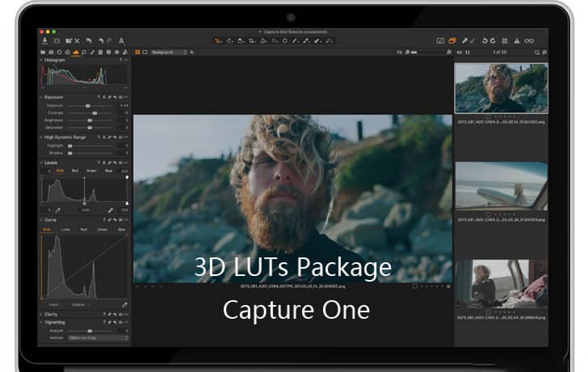Click the Rotate Left icon
Image resolution: width=588 pixels, height=372 pixels.
485,40
